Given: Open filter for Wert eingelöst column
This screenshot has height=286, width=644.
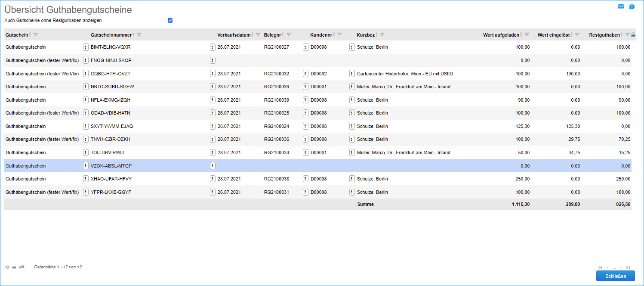Looking at the screenshot, I should pyautogui.click(x=577, y=35).
